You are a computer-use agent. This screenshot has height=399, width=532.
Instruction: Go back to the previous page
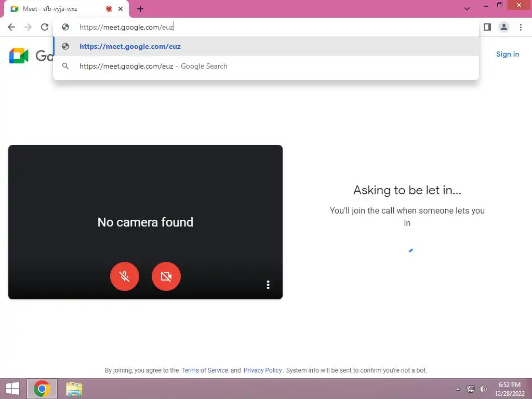click(11, 27)
